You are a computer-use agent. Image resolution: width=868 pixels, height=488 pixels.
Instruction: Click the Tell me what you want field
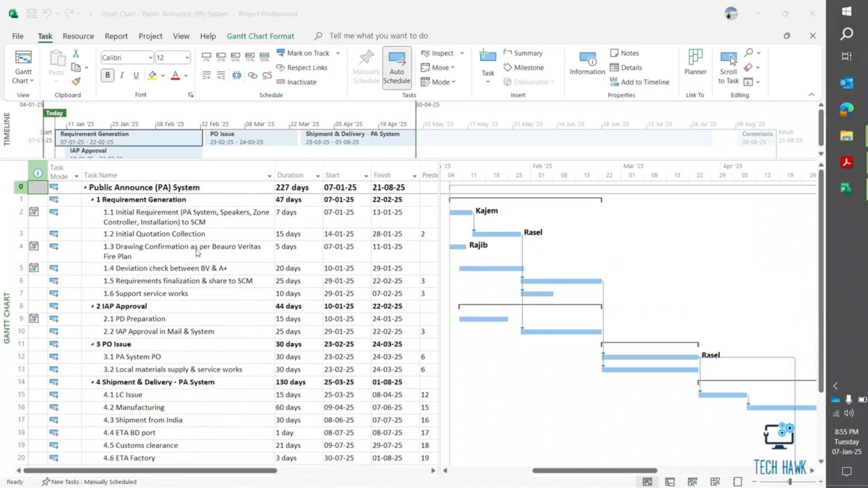coord(378,36)
